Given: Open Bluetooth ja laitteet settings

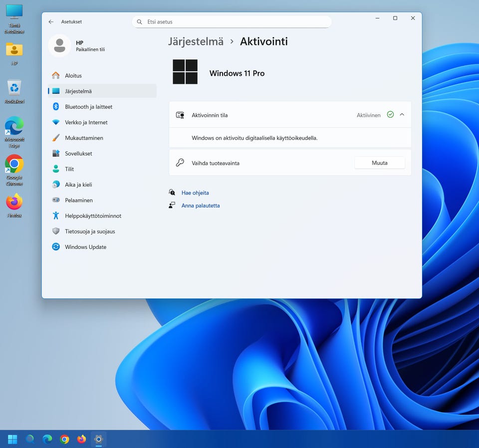Looking at the screenshot, I should pos(88,107).
